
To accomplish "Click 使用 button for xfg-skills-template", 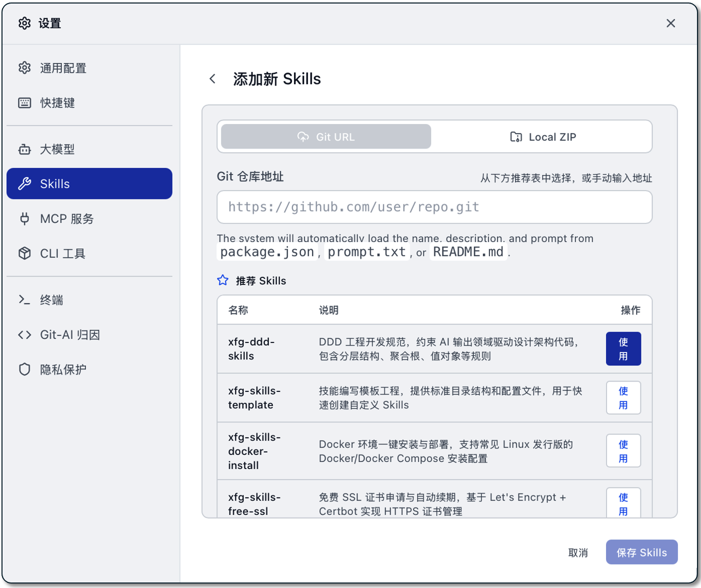I will coord(623,398).
